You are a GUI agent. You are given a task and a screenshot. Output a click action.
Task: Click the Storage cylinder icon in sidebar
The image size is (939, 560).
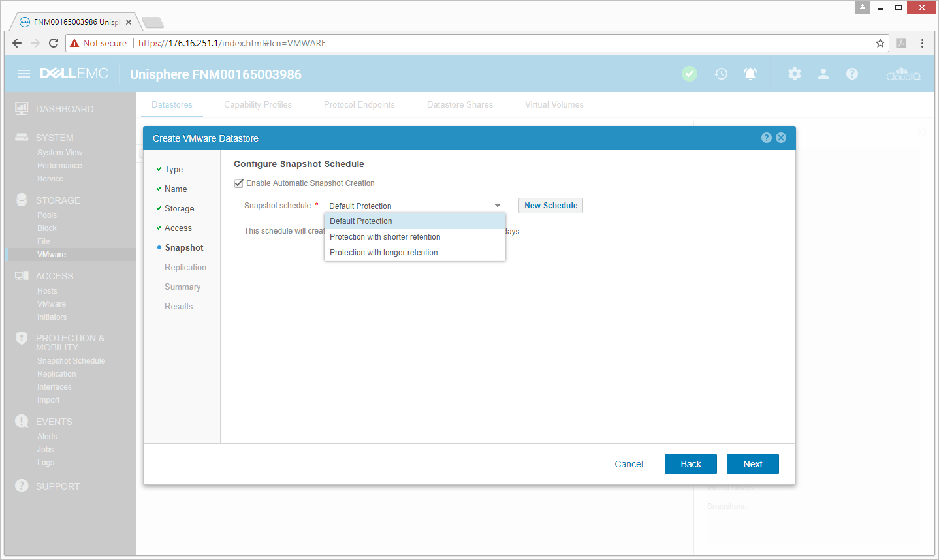click(22, 200)
